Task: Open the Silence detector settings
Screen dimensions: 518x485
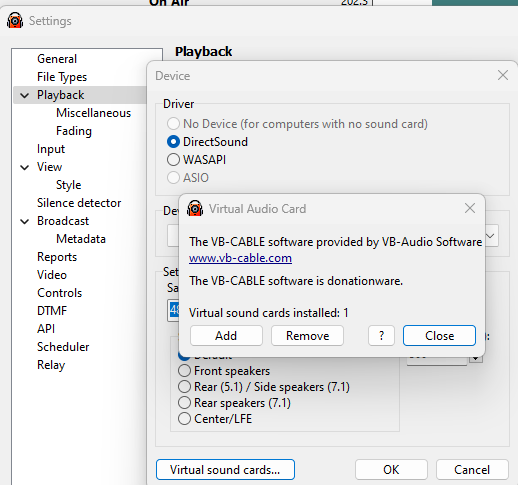Action: (x=79, y=203)
